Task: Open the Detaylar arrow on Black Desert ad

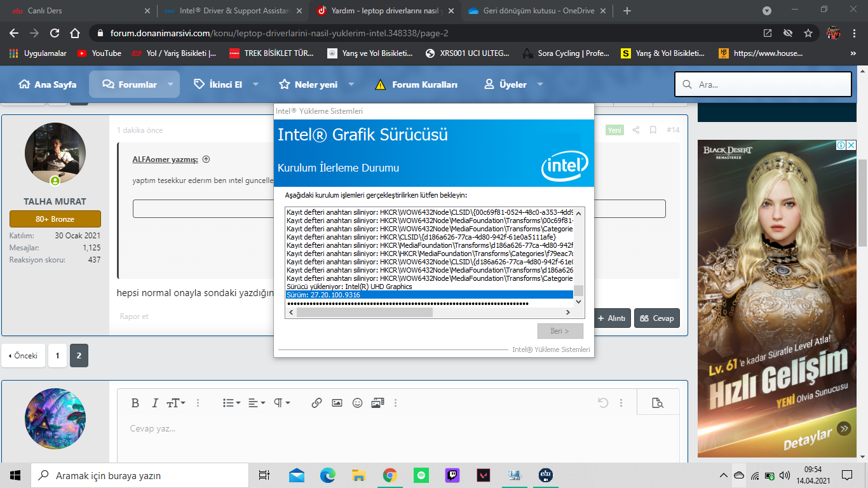Action: (843, 429)
